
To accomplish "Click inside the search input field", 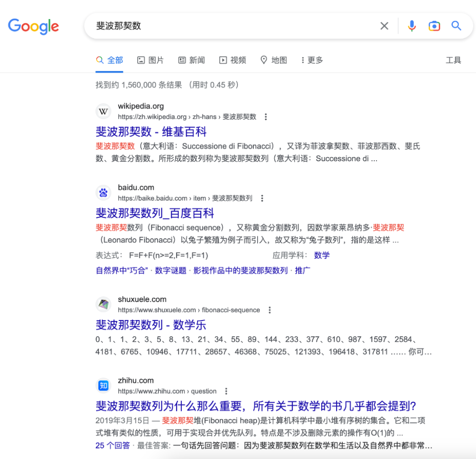I will click(214, 26).
